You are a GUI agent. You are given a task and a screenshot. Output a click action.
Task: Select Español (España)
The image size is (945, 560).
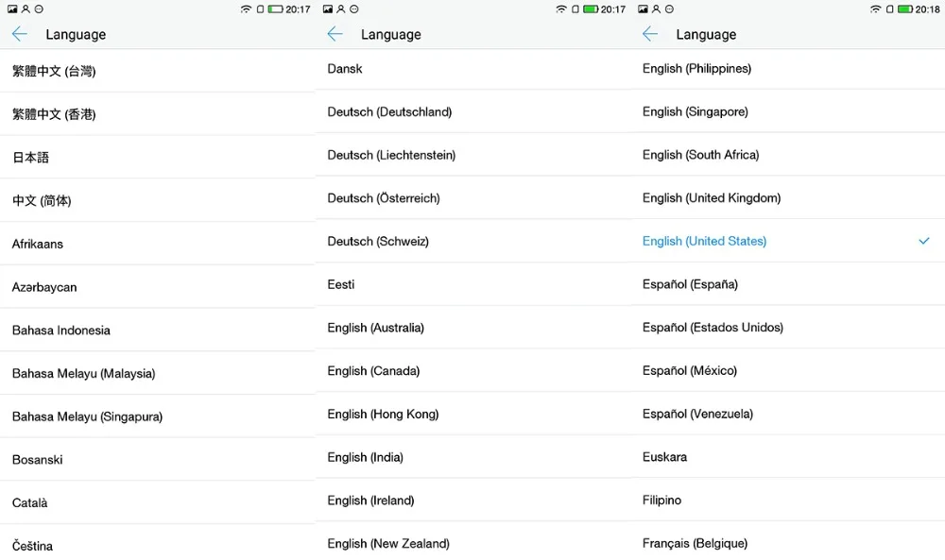click(788, 284)
